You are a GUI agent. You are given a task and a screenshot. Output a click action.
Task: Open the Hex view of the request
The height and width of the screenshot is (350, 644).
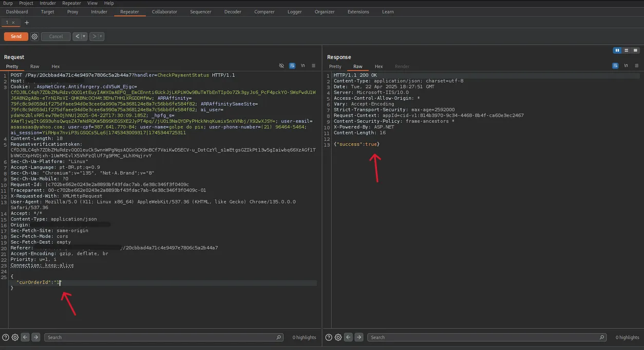(55, 66)
